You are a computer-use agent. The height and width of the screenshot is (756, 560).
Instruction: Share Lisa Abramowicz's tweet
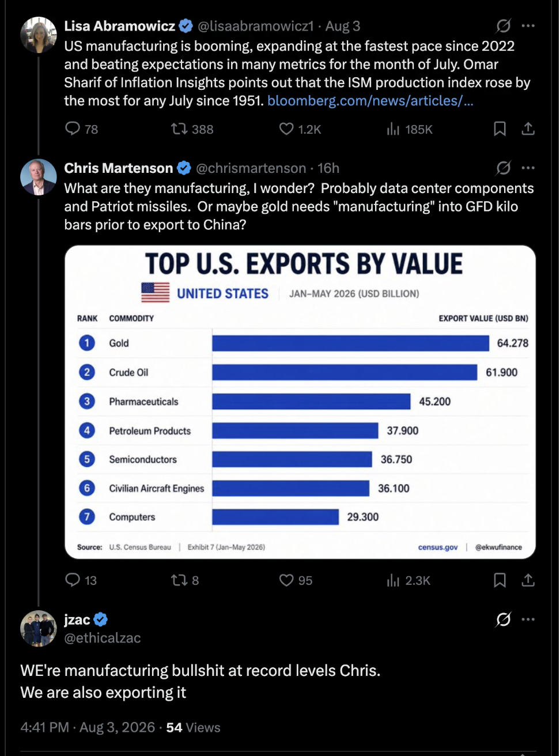[x=528, y=128]
